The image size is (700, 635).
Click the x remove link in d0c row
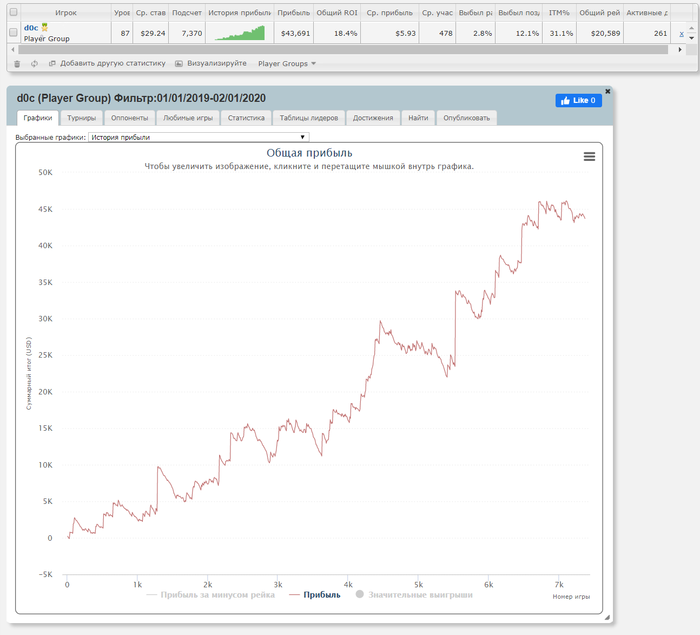click(681, 33)
